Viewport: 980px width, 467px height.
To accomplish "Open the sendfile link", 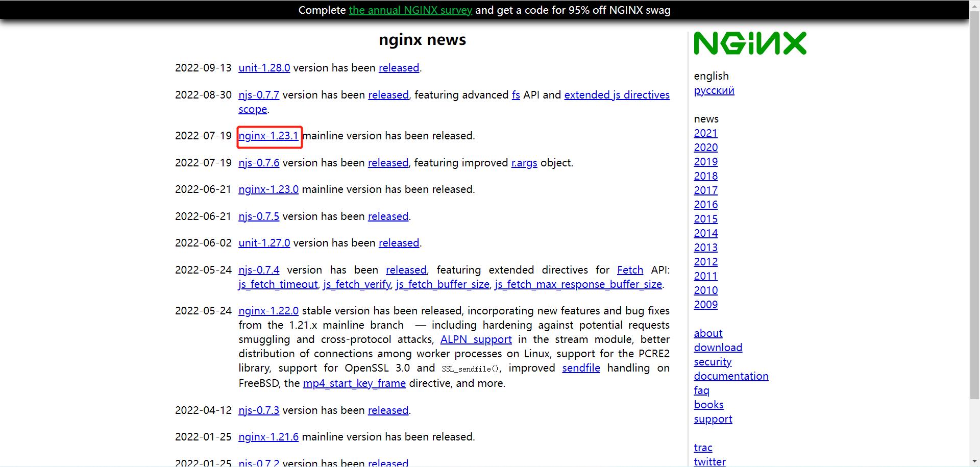I will click(x=581, y=368).
